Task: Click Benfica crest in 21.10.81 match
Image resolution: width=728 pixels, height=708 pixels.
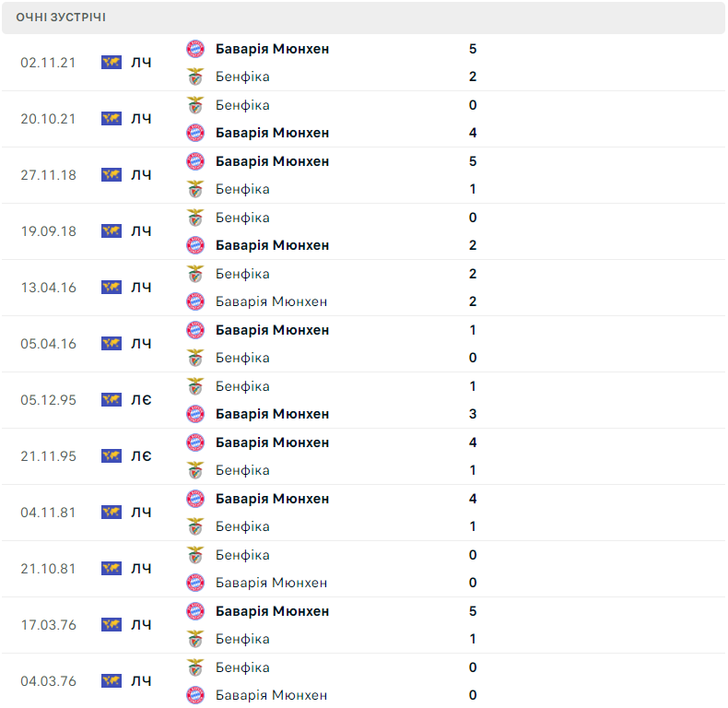Action: click(x=195, y=555)
